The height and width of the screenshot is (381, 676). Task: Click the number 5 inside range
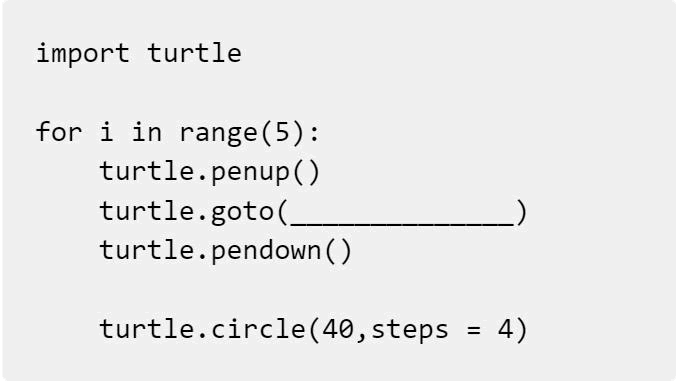[282, 131]
